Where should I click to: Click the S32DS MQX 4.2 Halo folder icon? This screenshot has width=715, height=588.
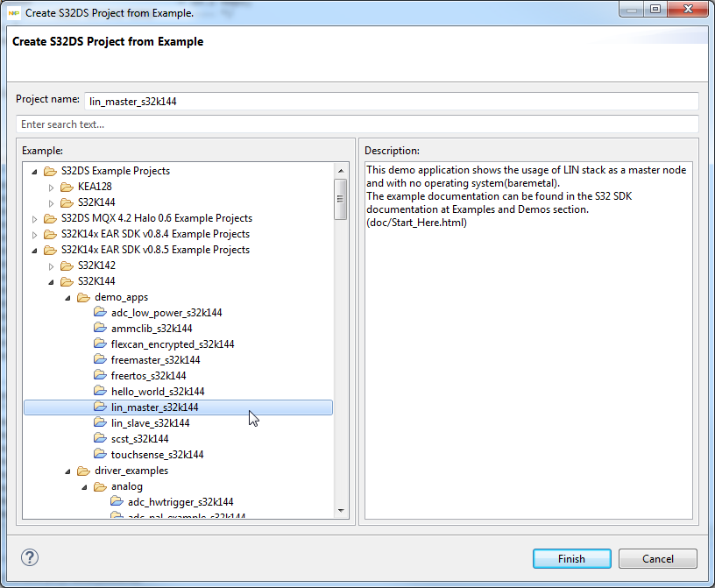pyautogui.click(x=50, y=219)
